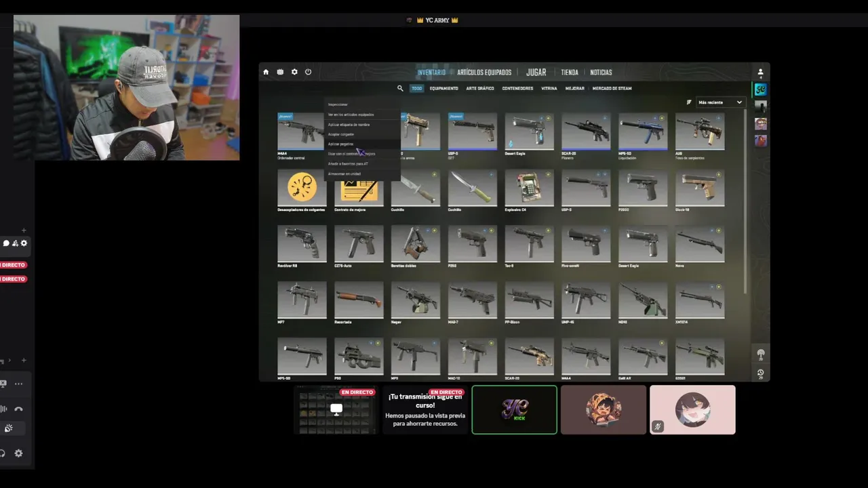Switch to the Inventario tab
Viewport: 868px width, 488px height.
tap(431, 73)
